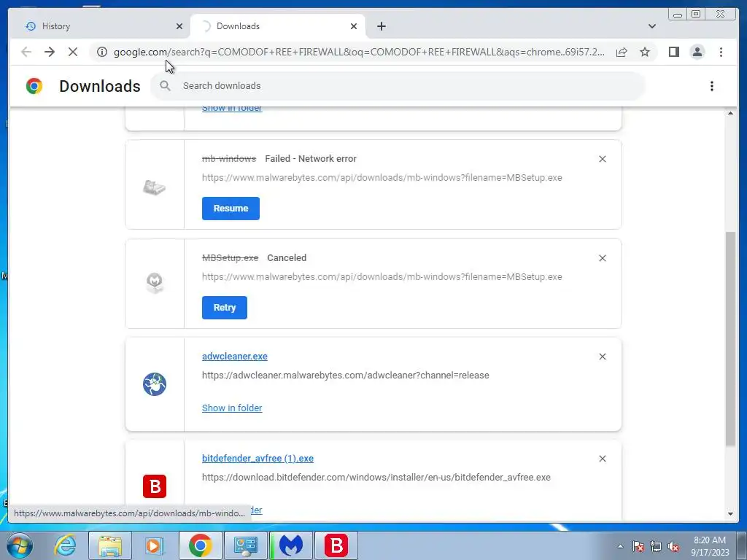View site information icon in address bar

pyautogui.click(x=102, y=52)
